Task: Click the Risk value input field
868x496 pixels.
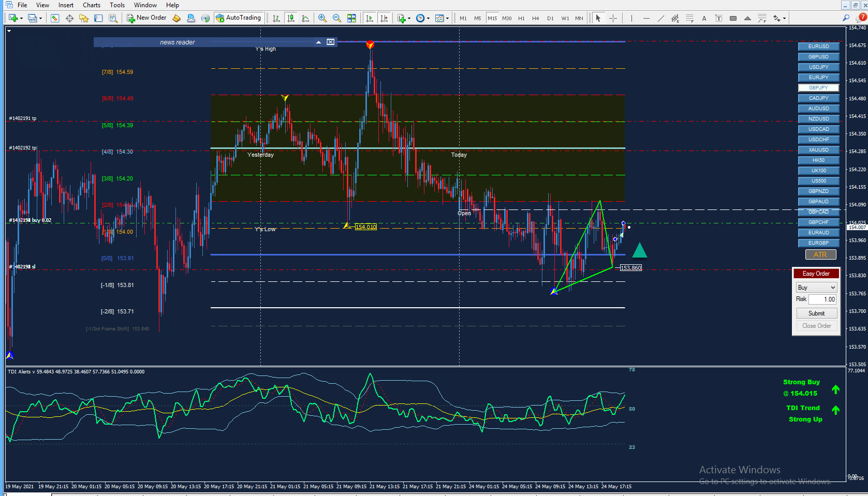Action: click(x=822, y=299)
